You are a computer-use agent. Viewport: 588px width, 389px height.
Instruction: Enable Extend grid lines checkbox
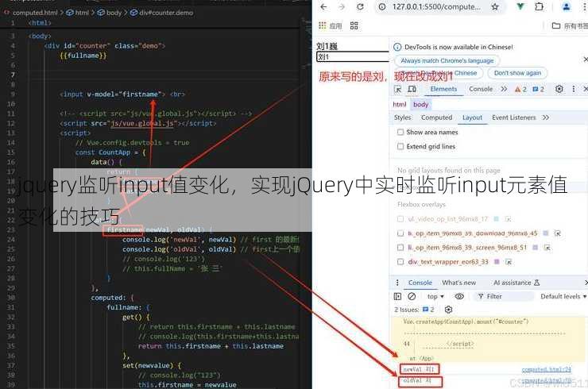click(x=400, y=147)
